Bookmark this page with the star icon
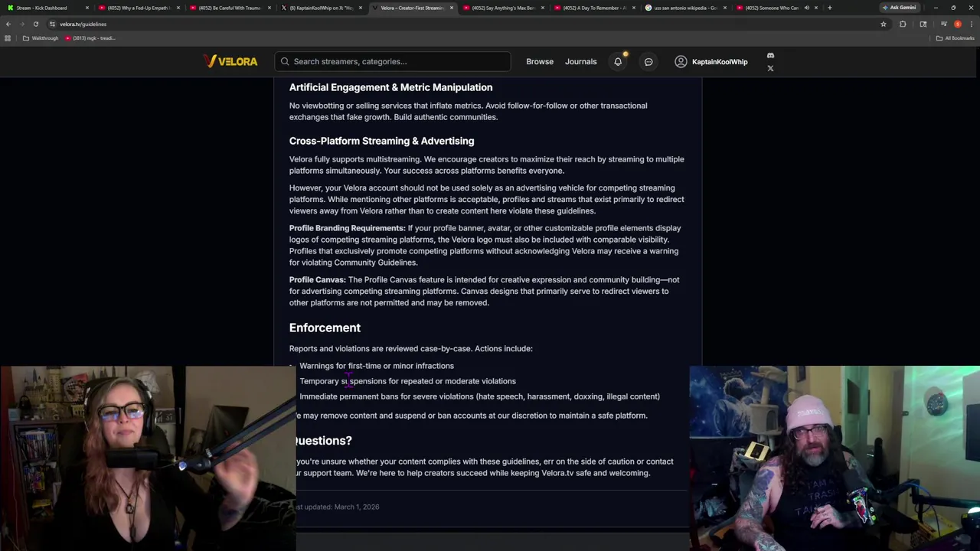This screenshot has height=551, width=980. 883,24
